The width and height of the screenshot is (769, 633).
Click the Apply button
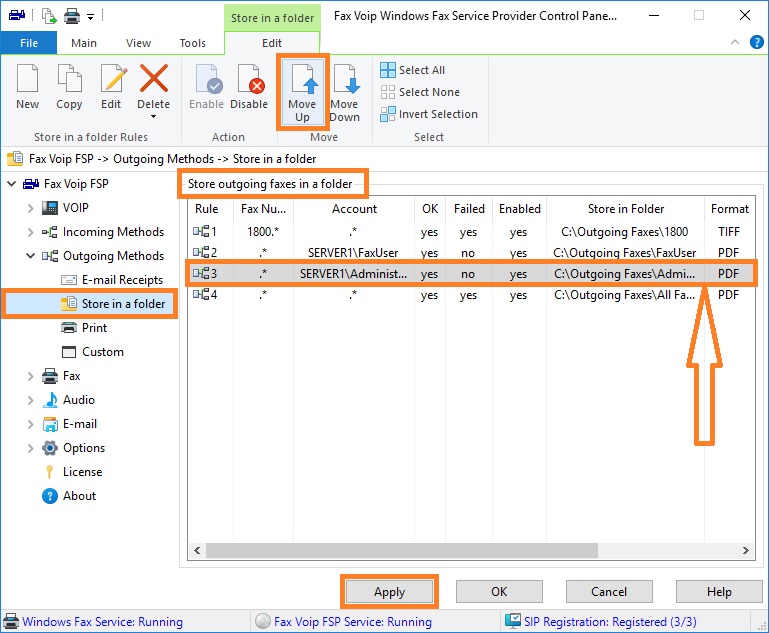point(389,592)
